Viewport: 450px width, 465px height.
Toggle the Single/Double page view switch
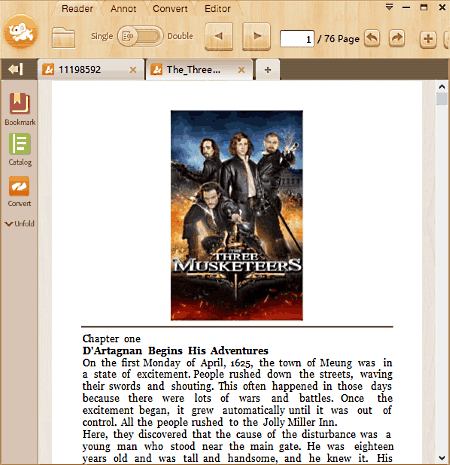click(x=140, y=36)
